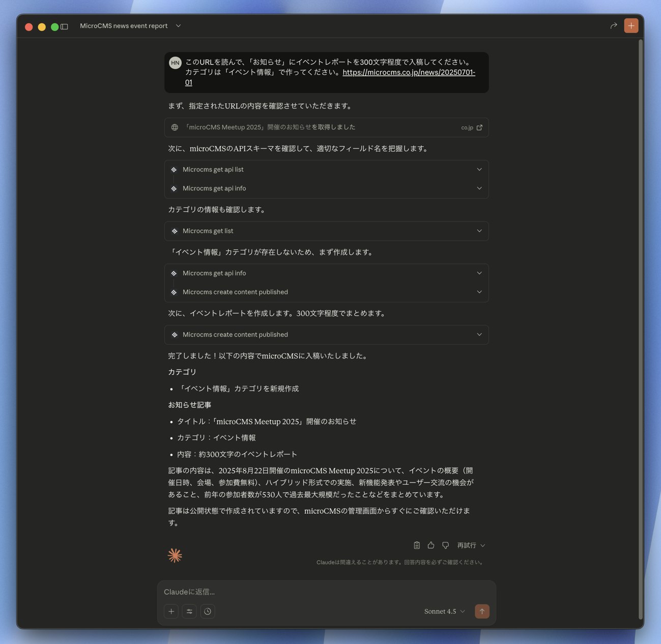Open the Sonnet 4.5 model selector

click(443, 611)
